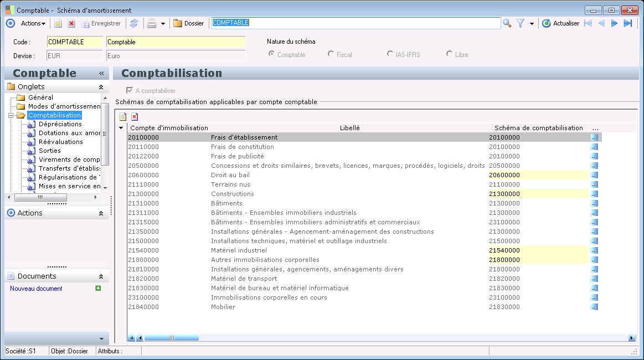
Task: Open the Général tab in tree
Action: [x=40, y=97]
